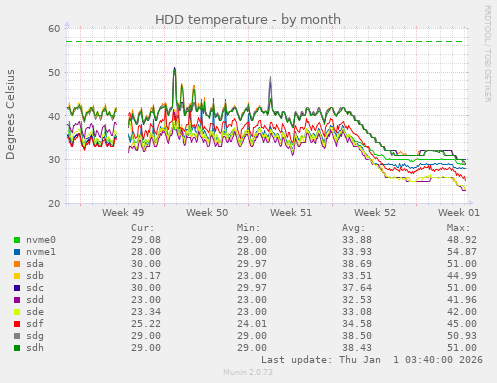Click sdh average value 38.43
This screenshot has height=383, width=497.
point(357,348)
